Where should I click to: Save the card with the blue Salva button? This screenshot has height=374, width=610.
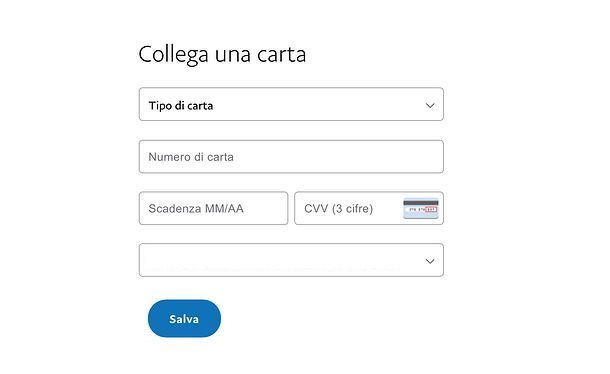tap(184, 318)
